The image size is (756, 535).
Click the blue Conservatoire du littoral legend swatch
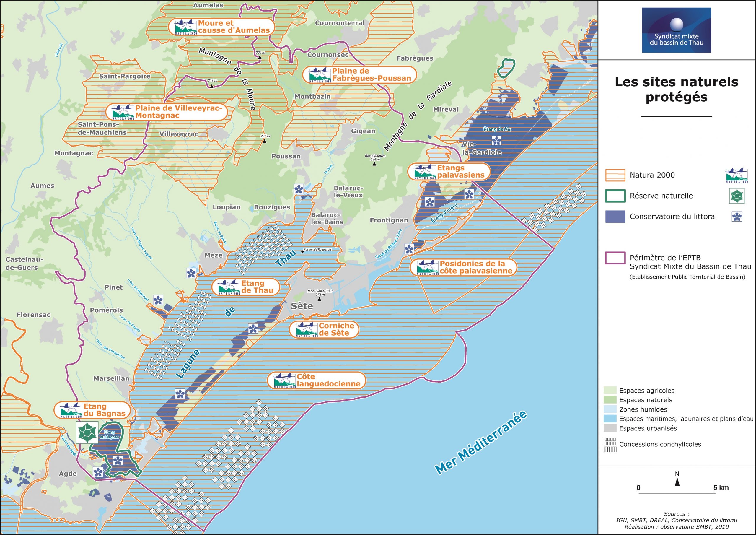615,217
